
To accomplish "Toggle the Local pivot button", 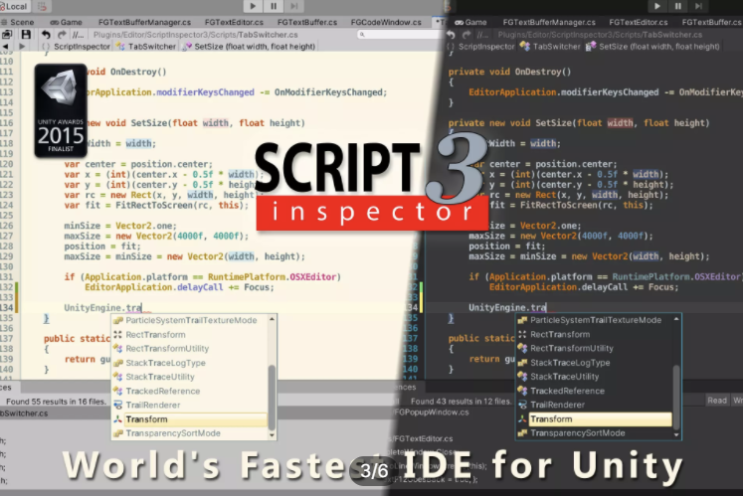I will point(14,6).
